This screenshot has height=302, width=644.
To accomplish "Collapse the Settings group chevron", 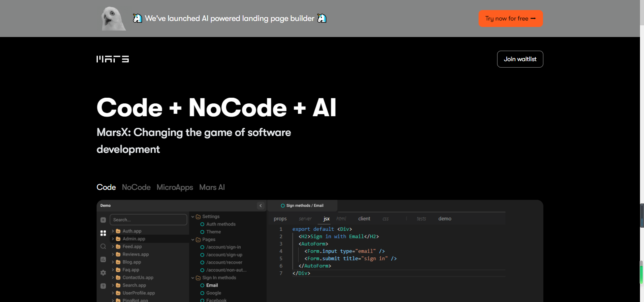I will pyautogui.click(x=193, y=217).
